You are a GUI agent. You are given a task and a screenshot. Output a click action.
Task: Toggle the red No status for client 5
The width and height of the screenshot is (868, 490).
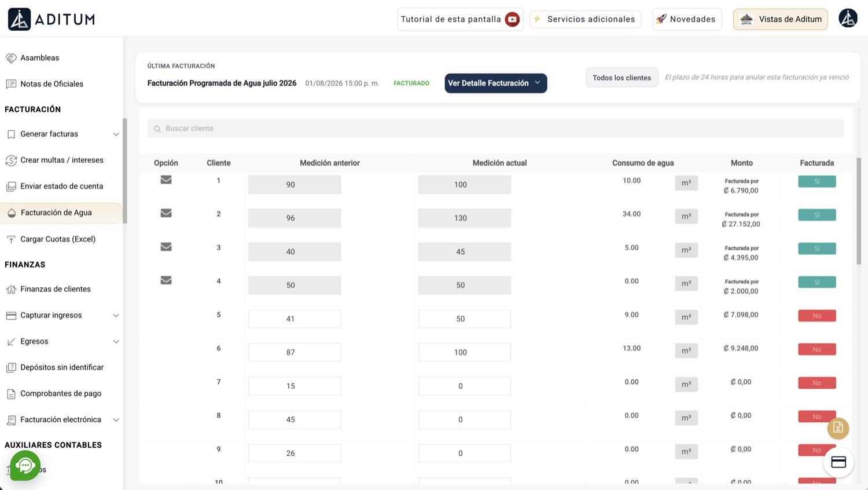tap(816, 316)
